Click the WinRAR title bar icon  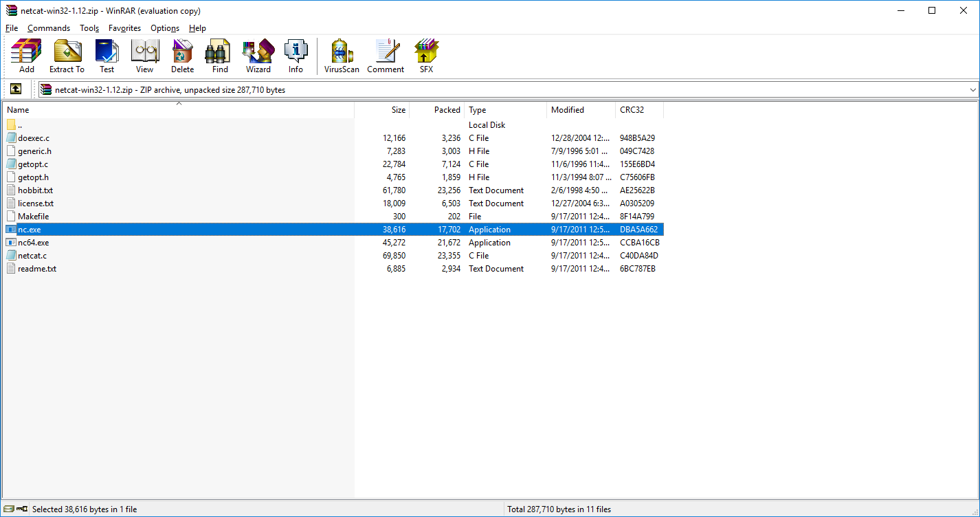point(10,10)
